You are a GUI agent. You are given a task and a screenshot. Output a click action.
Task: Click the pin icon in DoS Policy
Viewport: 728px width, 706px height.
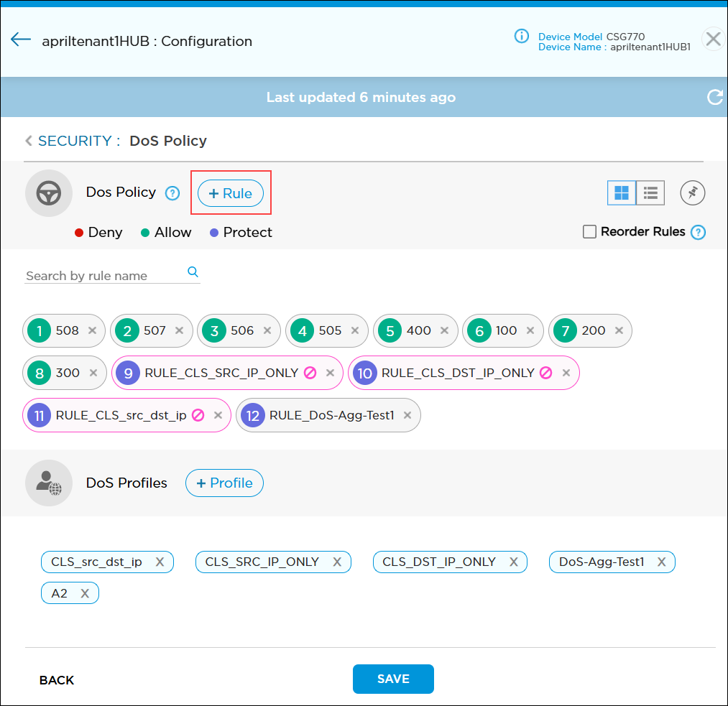[x=693, y=193]
